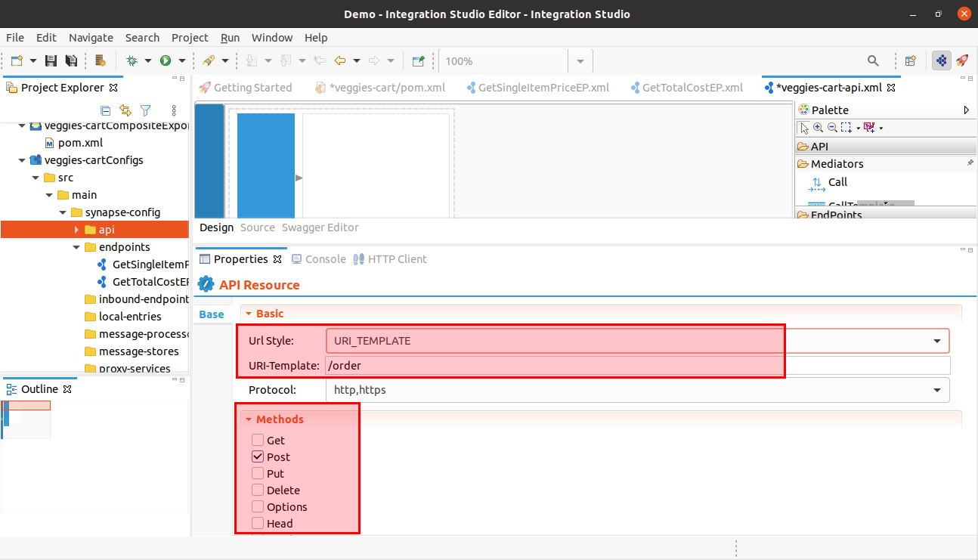Click the green Run button icon
The height and width of the screenshot is (560, 978).
coord(165,60)
